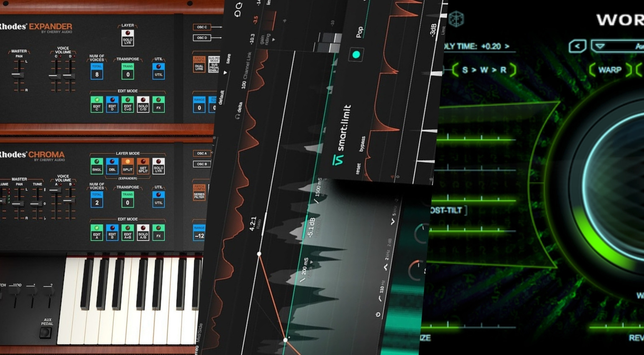Click the OSC B routing box
The image size is (644, 355).
click(202, 164)
